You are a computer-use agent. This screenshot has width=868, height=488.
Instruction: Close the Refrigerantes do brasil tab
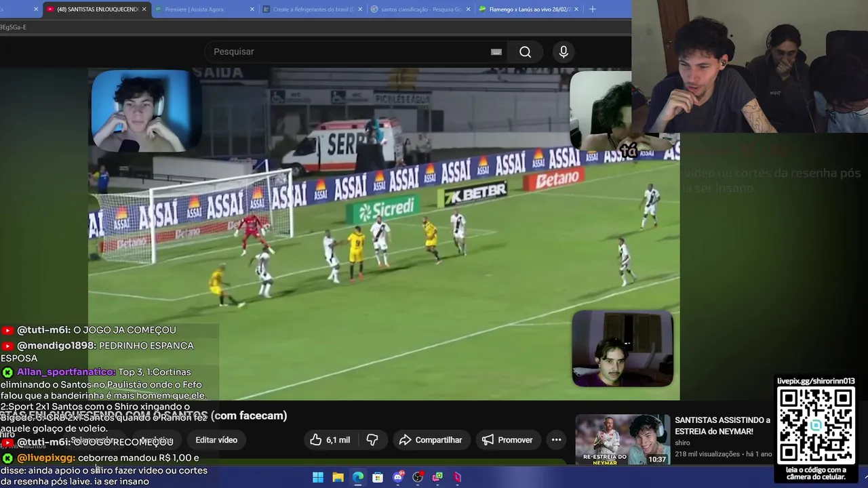click(360, 9)
